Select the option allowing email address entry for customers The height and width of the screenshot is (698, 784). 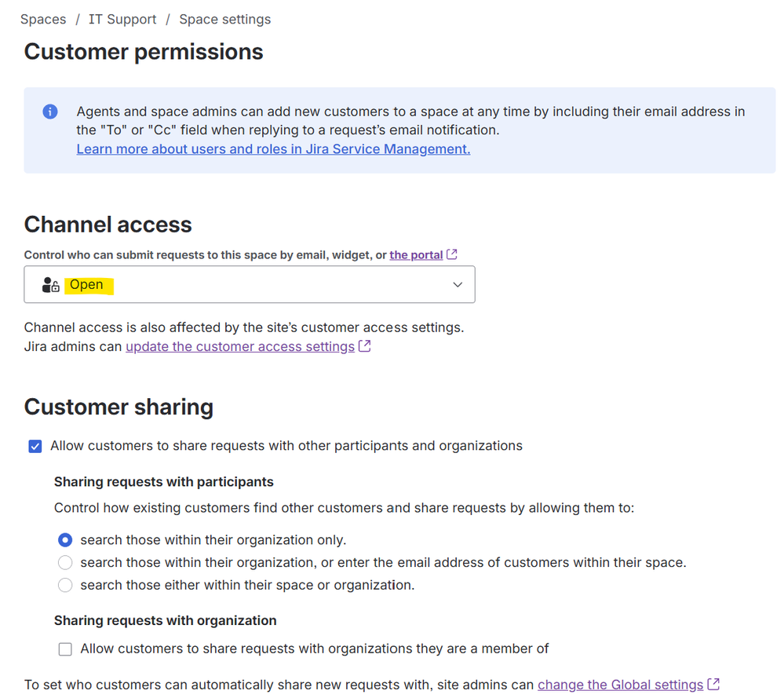pos(65,562)
